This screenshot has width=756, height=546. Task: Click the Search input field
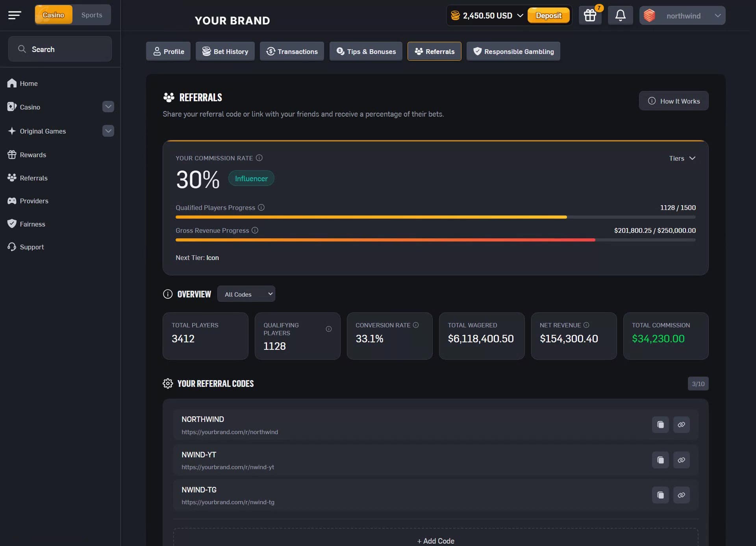60,49
